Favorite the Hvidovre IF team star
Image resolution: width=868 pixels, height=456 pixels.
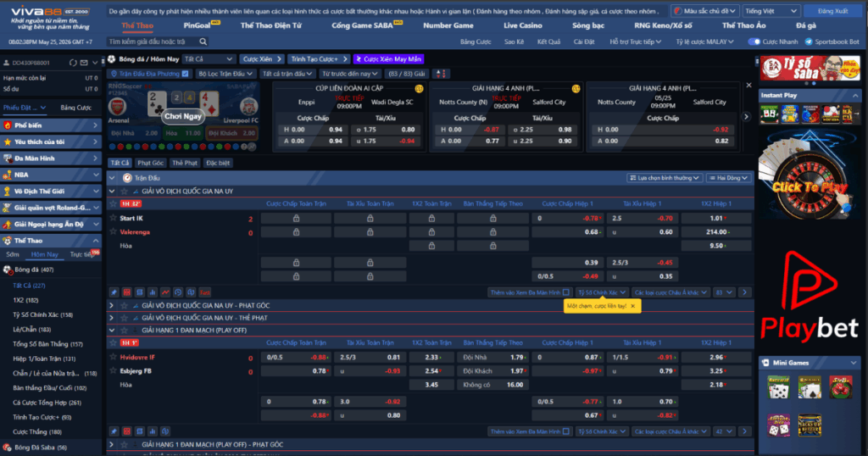(114, 357)
